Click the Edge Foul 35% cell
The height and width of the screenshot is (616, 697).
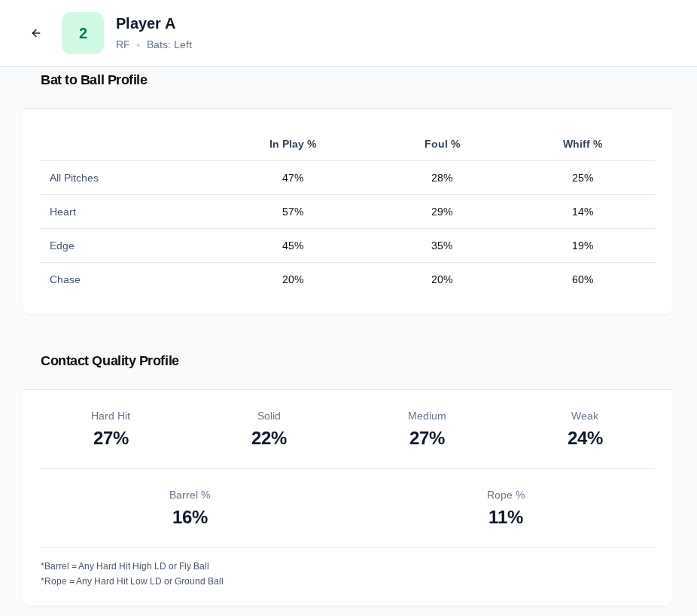[442, 245]
